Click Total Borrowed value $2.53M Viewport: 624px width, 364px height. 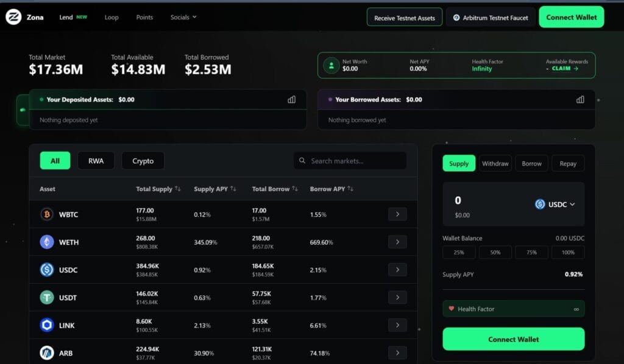[208, 69]
